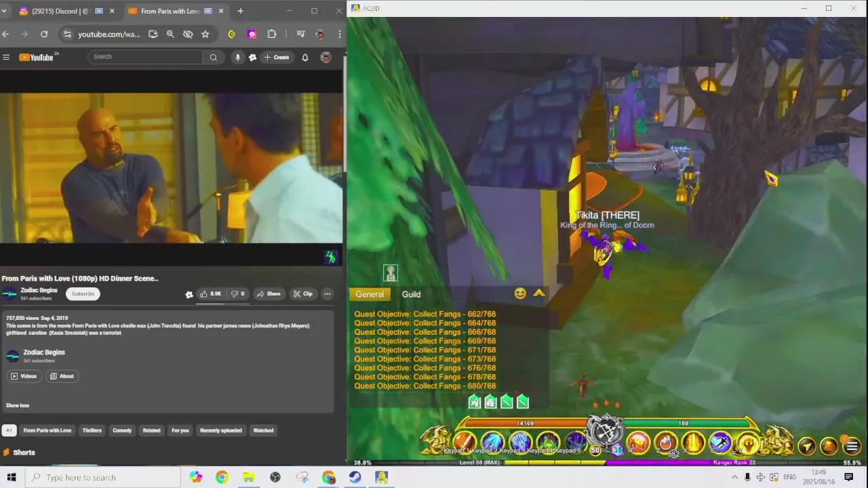This screenshot has width=868, height=488.
Task: Use the Keypad 2 skill in AQ3D
Action: point(492,442)
